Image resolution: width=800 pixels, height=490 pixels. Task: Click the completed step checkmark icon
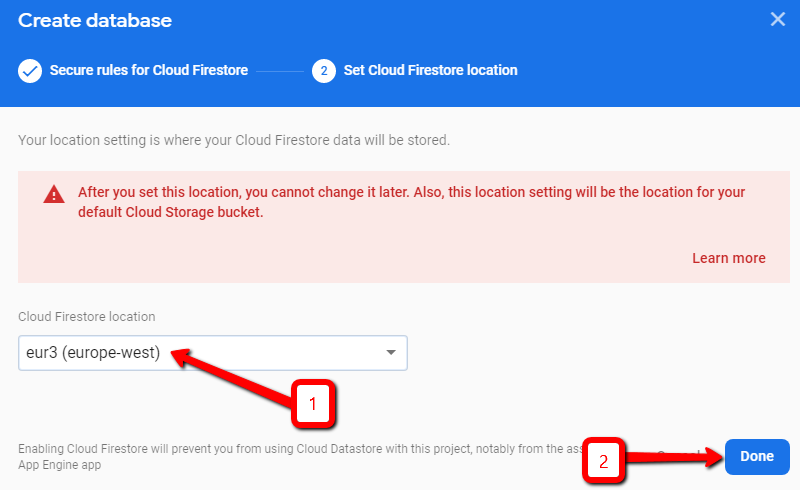pyautogui.click(x=30, y=71)
